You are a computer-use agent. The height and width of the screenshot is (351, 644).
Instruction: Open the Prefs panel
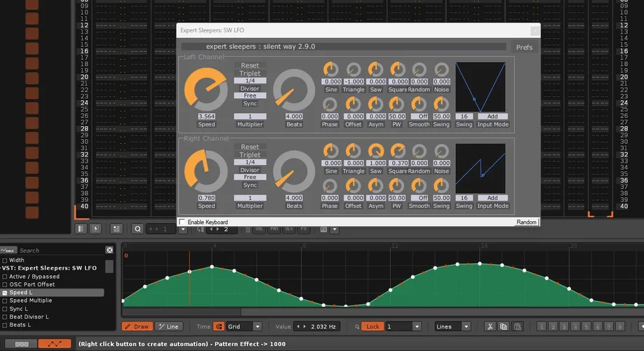[524, 48]
